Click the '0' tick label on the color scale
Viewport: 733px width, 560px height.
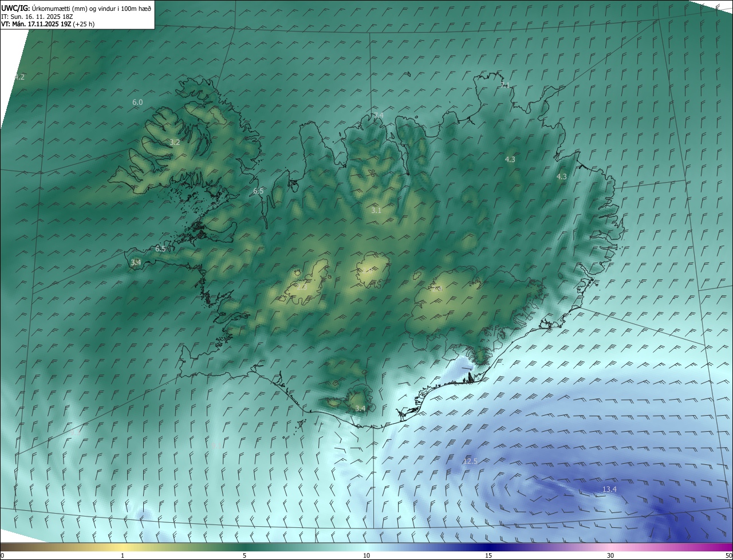point(2,555)
